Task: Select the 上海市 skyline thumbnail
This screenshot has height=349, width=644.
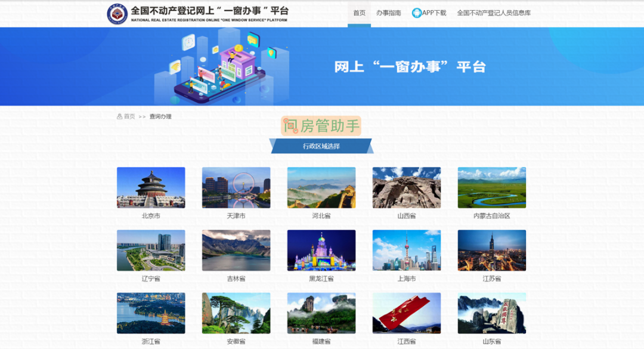Action: (407, 250)
